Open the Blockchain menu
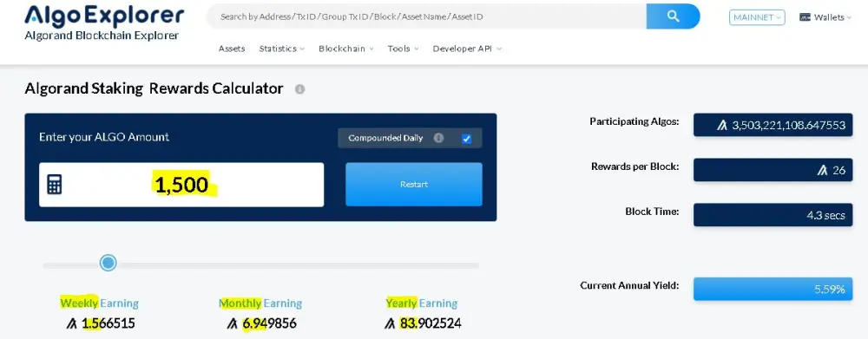The height and width of the screenshot is (339, 868). coord(346,49)
